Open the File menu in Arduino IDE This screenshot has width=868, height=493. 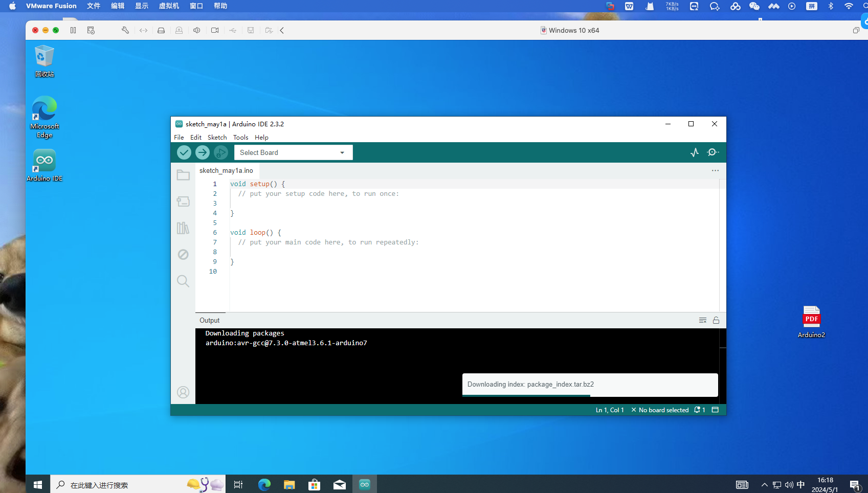[x=179, y=138]
